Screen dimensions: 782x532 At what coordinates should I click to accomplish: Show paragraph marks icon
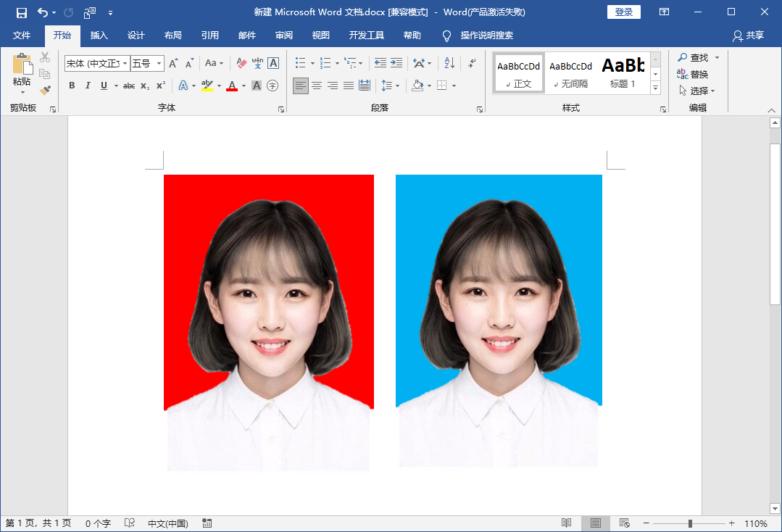point(472,63)
